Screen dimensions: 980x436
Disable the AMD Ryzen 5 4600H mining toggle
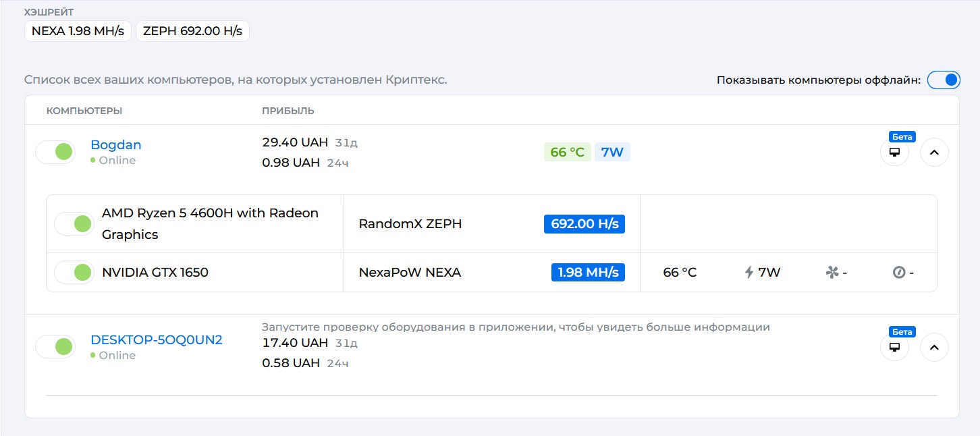pos(74,223)
